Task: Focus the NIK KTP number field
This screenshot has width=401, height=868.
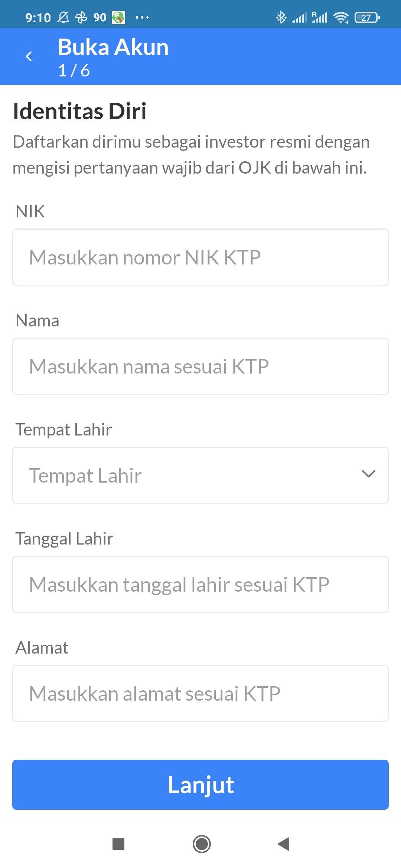Action: pos(200,257)
